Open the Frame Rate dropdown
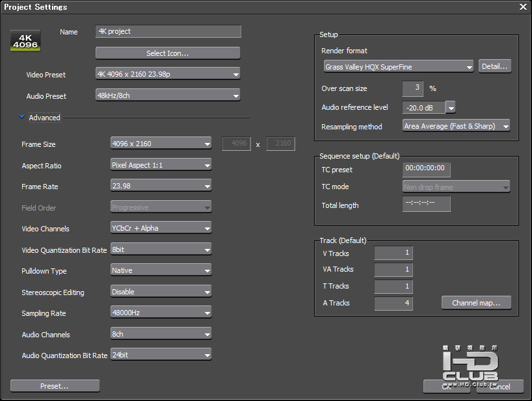 161,187
